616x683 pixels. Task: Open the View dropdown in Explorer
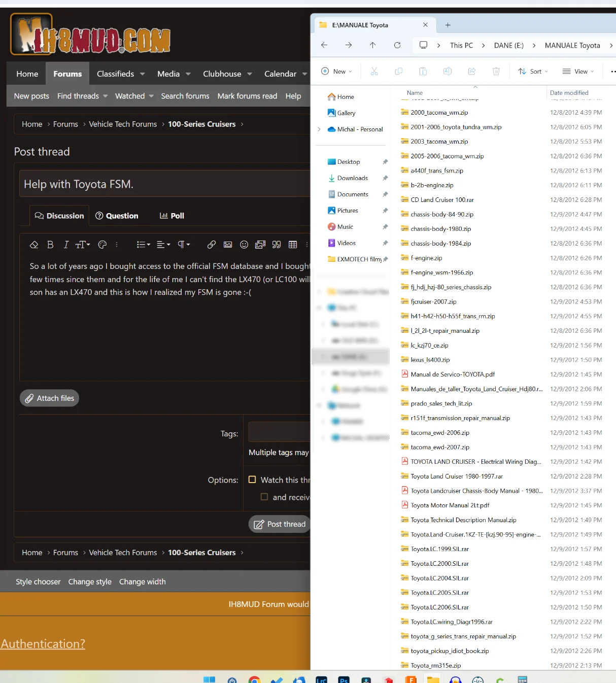(x=578, y=72)
